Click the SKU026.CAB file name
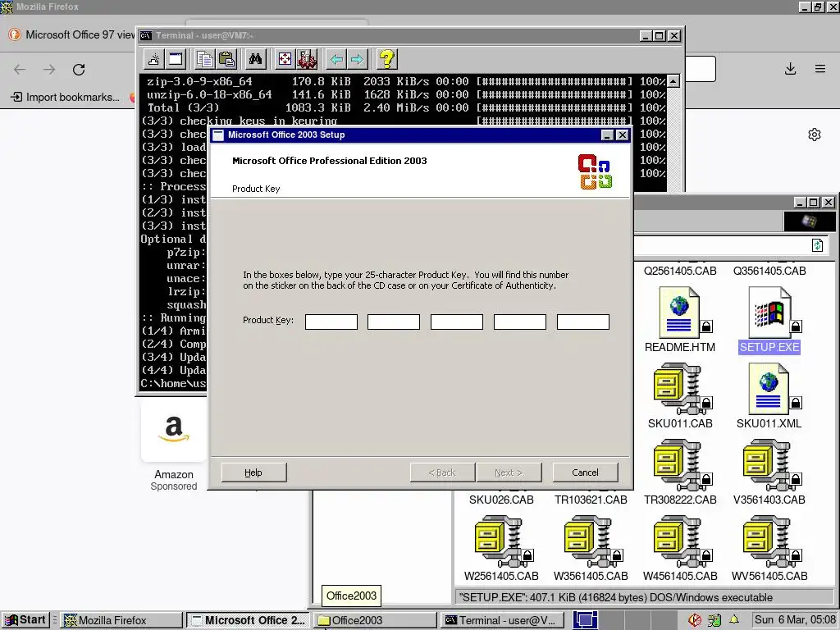The image size is (840, 630). (x=501, y=500)
